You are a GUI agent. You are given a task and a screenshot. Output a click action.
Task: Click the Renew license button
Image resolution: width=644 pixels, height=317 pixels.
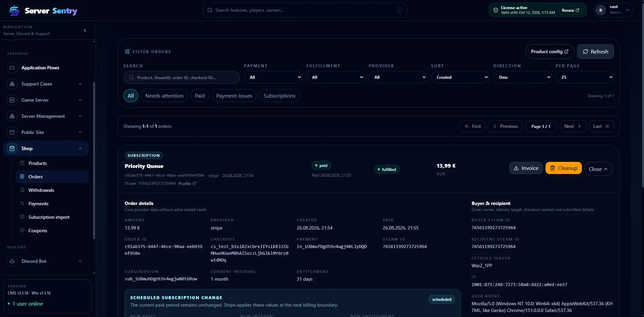click(x=570, y=10)
